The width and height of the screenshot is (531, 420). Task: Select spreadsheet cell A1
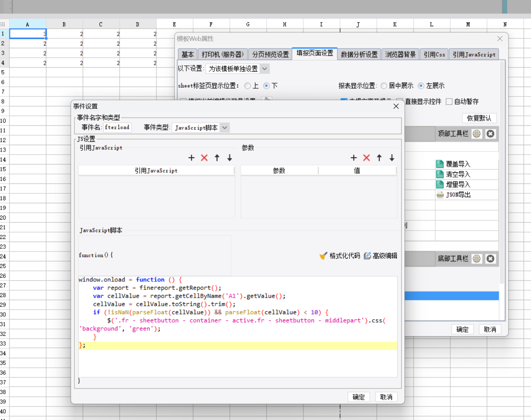tap(28, 34)
